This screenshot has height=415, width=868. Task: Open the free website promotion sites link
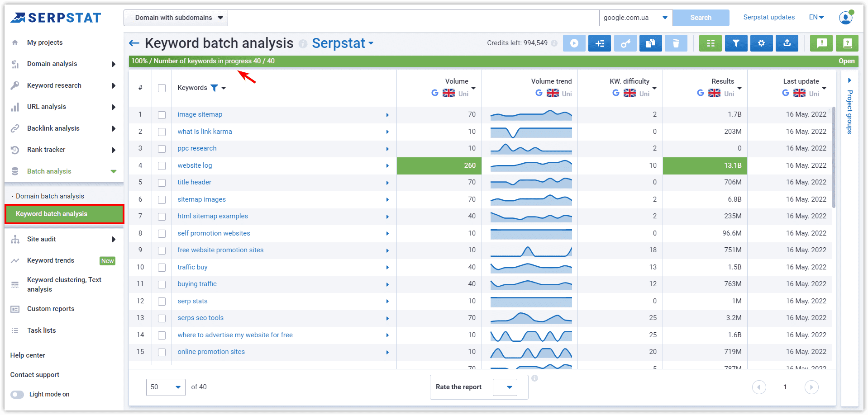pos(220,250)
